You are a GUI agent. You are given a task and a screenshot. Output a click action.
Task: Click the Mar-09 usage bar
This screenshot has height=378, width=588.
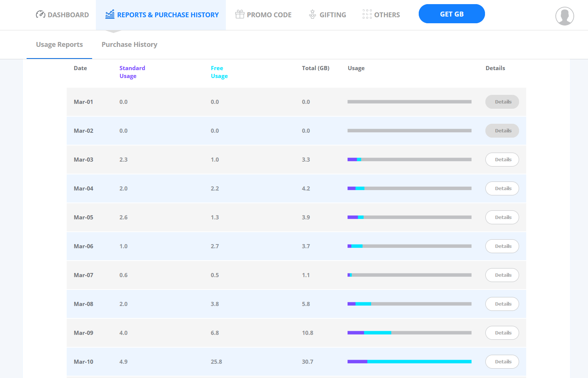click(x=409, y=333)
